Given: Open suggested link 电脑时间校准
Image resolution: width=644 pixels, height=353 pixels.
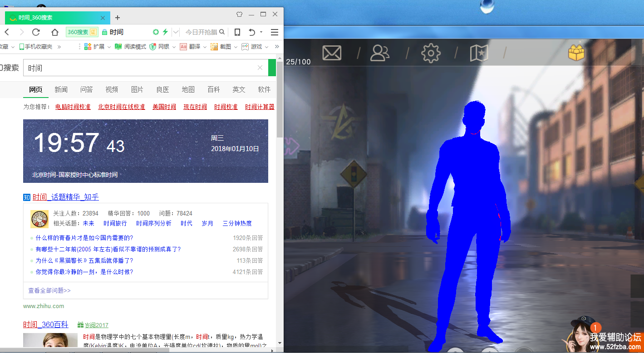Looking at the screenshot, I should [x=73, y=107].
